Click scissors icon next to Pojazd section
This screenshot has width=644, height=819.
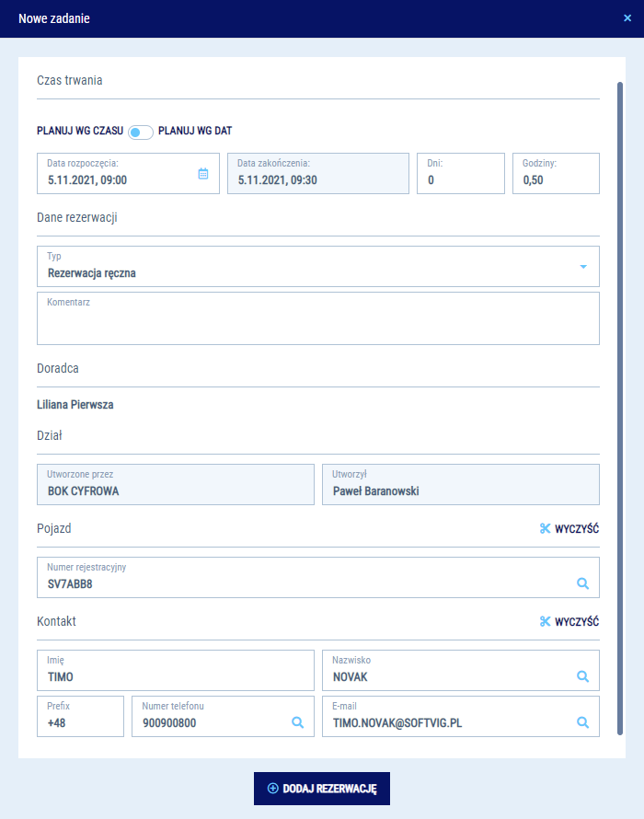545,528
